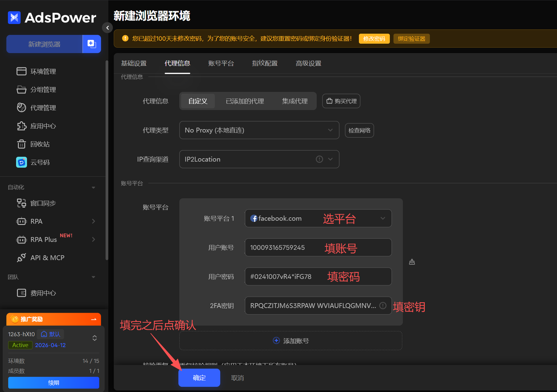The width and height of the screenshot is (557, 392).
Task: Click the 确定 confirm button
Action: tap(199, 378)
